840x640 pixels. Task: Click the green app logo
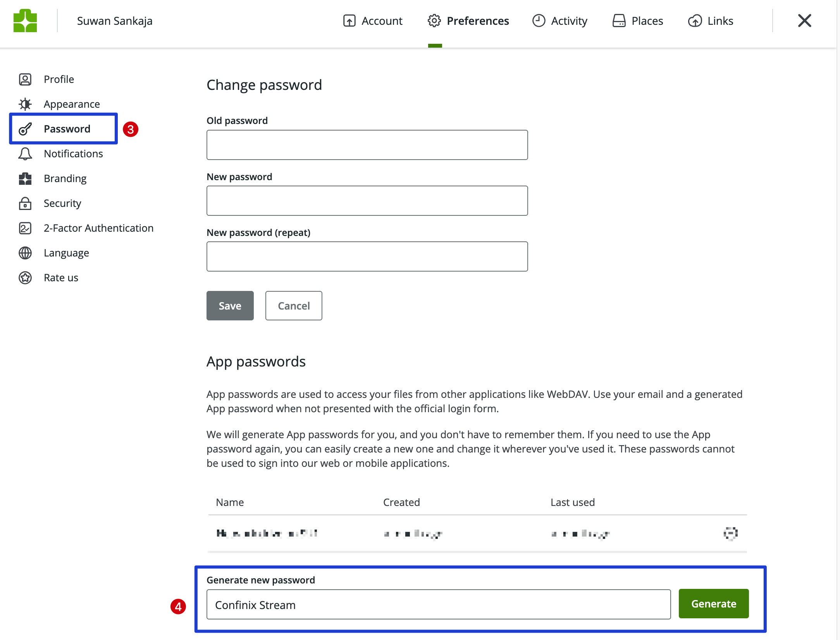(x=26, y=21)
